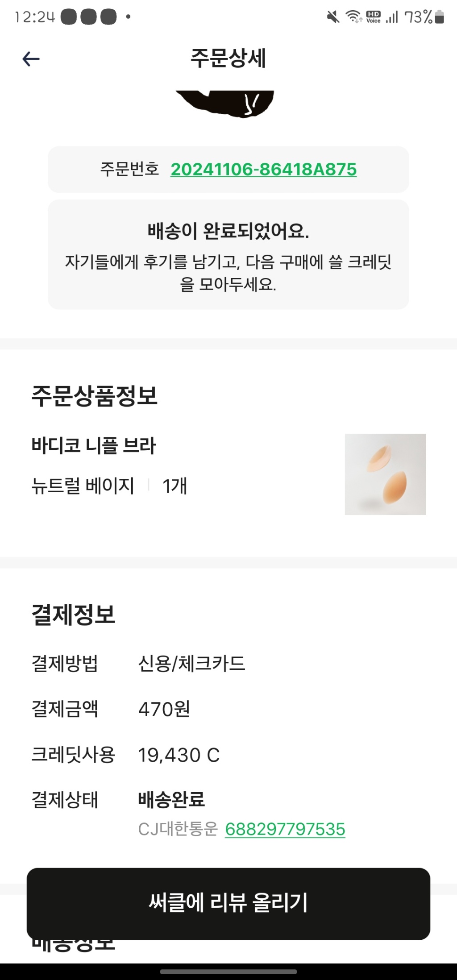Tap the 배송완료 payment status text
457x980 pixels.
click(171, 799)
